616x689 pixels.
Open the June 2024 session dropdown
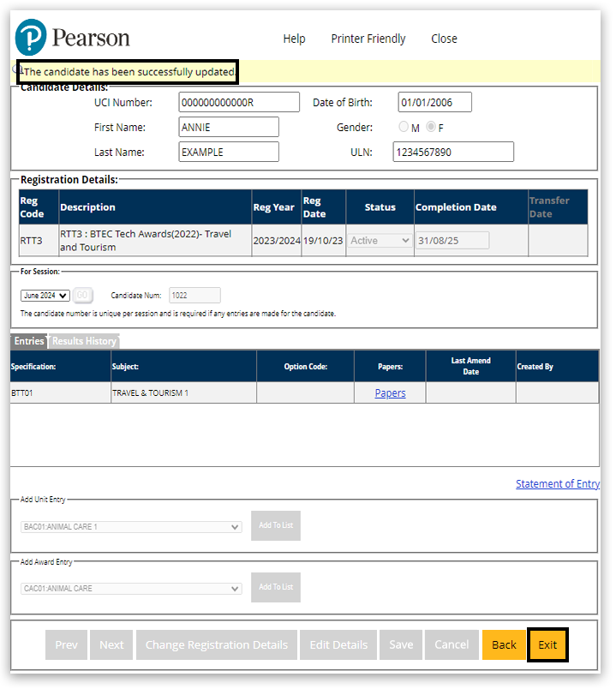pyautogui.click(x=45, y=296)
